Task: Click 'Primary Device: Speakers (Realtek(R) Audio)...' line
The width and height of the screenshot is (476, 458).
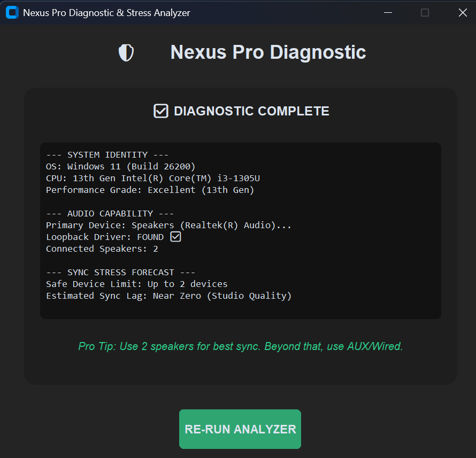Action: tap(168, 226)
